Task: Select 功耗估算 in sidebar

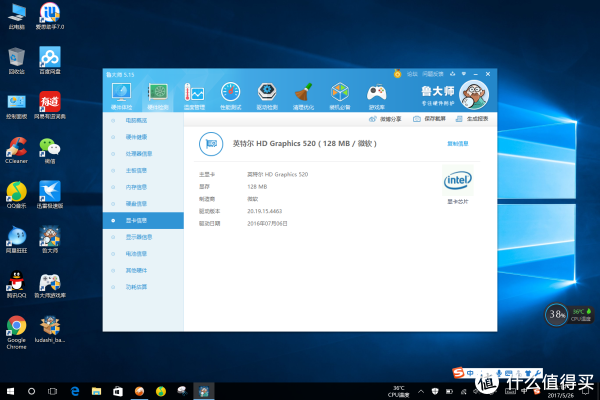Action: (x=143, y=287)
